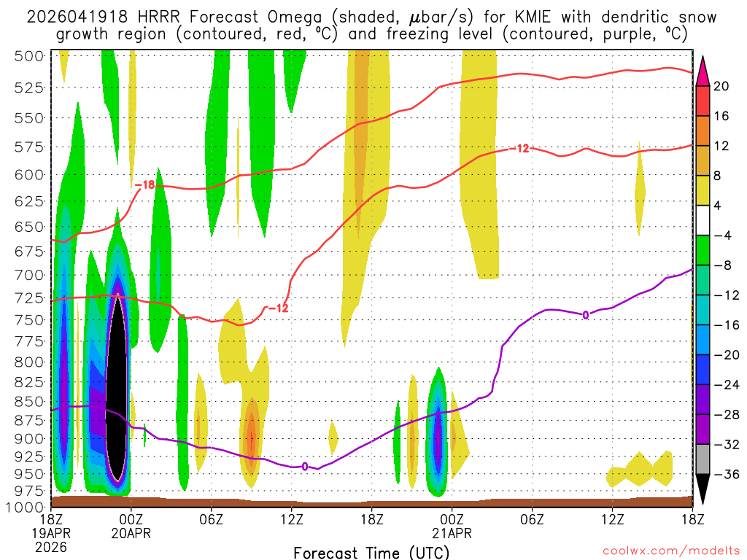Click the purple -28 to -24 colorbar swatch

[x=703, y=400]
